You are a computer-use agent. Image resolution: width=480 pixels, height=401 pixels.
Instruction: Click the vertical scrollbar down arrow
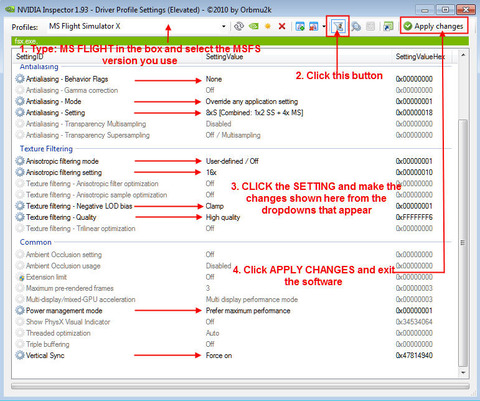tap(463, 372)
